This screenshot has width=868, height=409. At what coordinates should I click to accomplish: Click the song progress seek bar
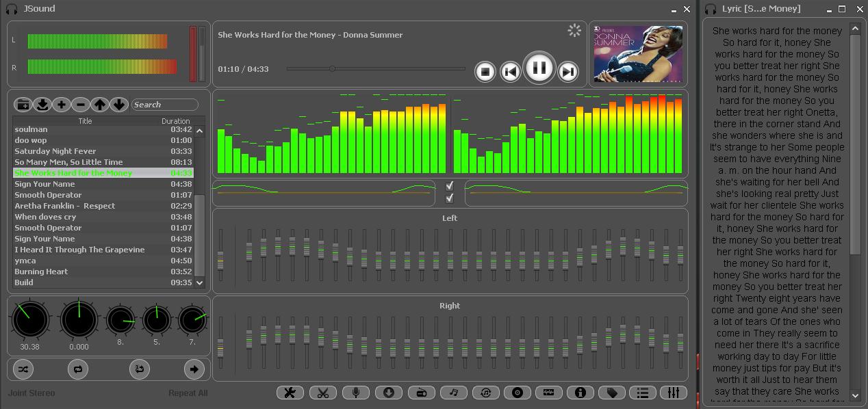point(376,69)
